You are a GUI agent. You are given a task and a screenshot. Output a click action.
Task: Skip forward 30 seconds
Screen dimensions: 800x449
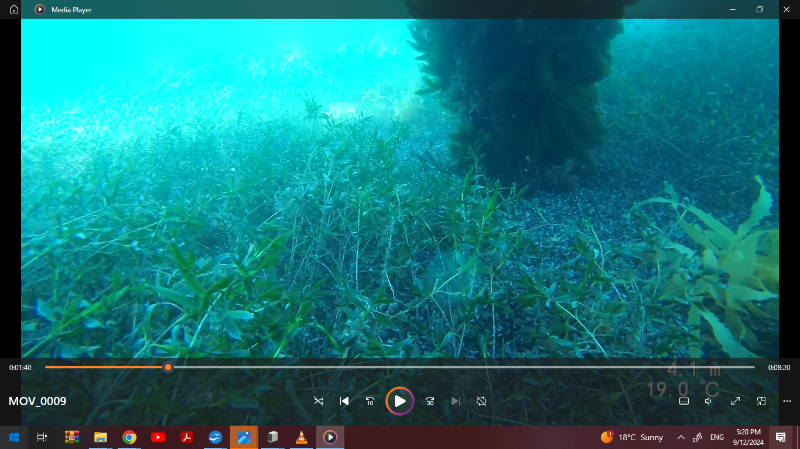[428, 401]
